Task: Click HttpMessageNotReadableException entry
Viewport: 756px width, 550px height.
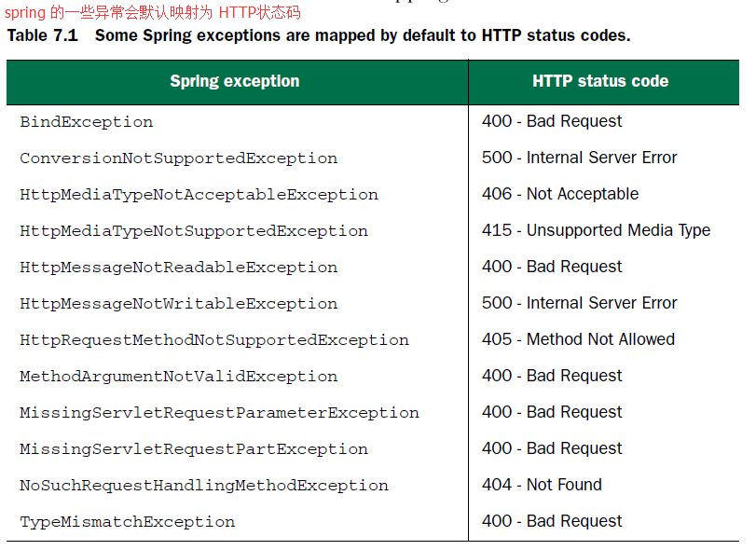Action: click(x=178, y=268)
